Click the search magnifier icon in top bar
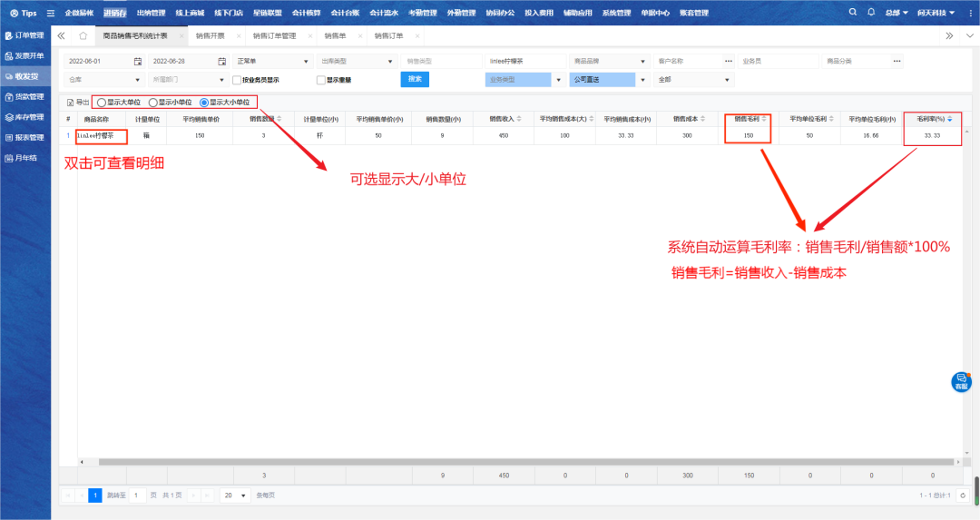Screen dimensions: 980x520 pyautogui.click(x=852, y=13)
